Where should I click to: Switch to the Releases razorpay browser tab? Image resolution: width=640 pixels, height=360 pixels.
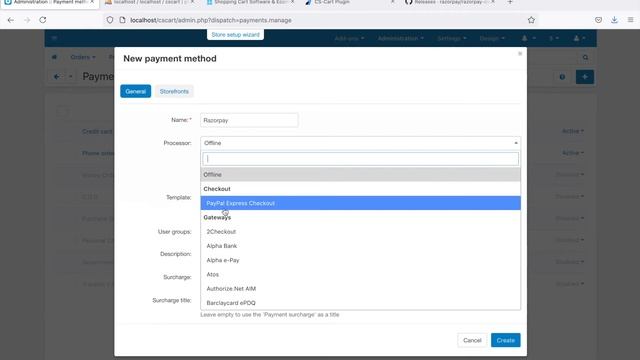click(449, 2)
